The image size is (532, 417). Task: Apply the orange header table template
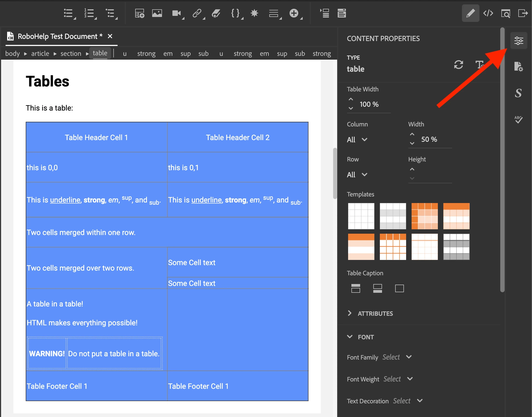pyautogui.click(x=456, y=216)
